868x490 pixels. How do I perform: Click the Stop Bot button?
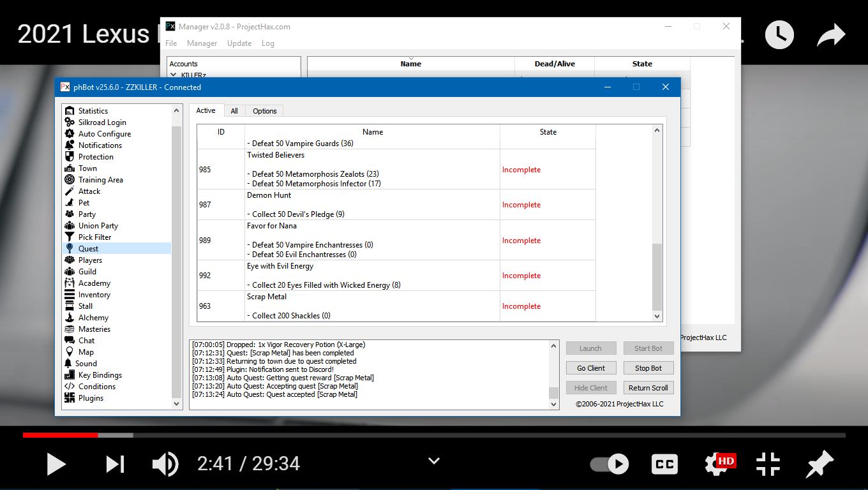click(648, 368)
